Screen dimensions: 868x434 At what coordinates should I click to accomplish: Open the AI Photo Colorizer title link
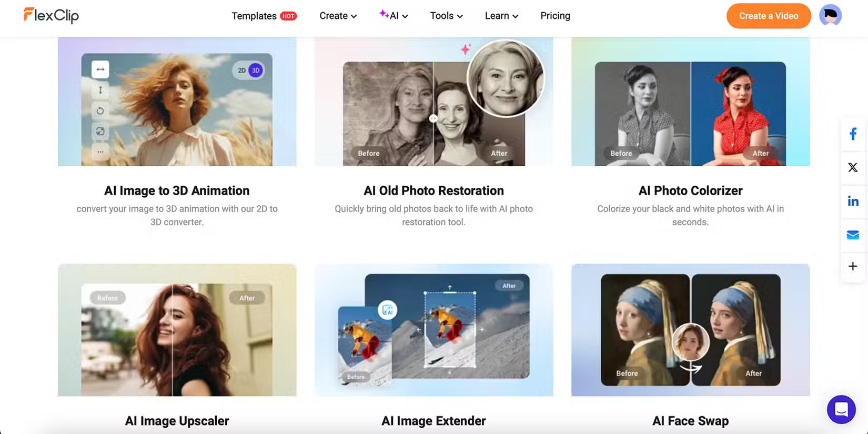[690, 190]
